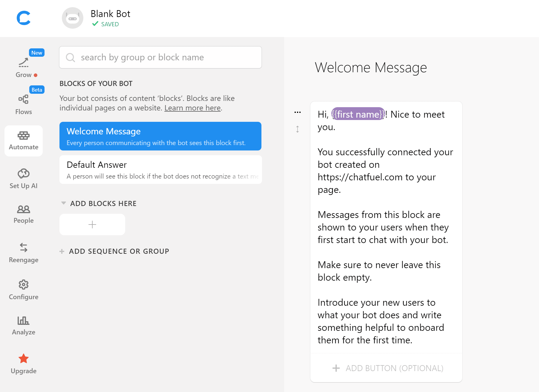539x392 pixels.
Task: Open the Flows section icon
Action: click(x=24, y=99)
